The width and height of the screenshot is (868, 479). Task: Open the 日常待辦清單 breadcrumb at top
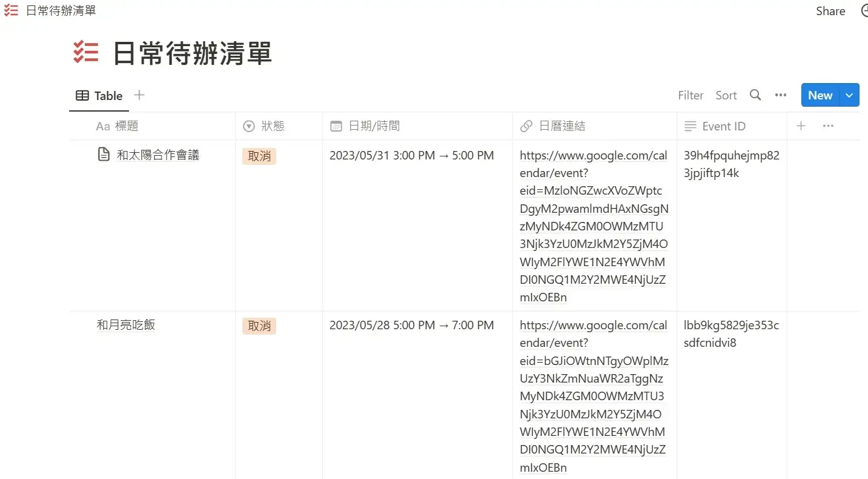61,11
